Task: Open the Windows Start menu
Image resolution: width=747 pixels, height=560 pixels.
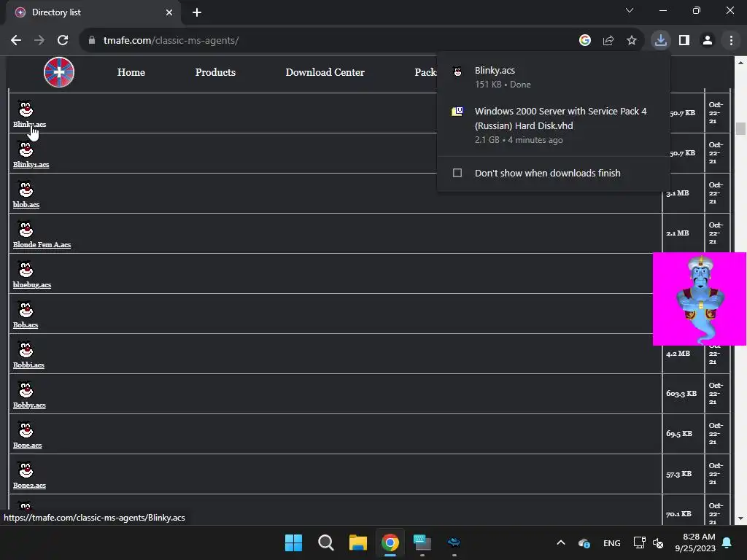Action: point(293,542)
